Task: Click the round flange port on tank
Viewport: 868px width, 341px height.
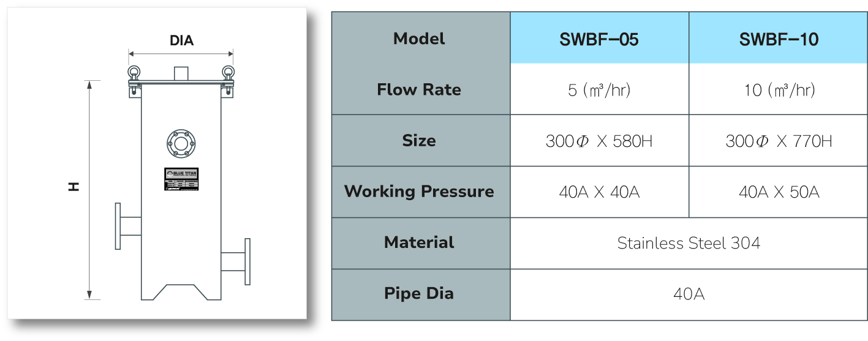Action: tap(181, 144)
